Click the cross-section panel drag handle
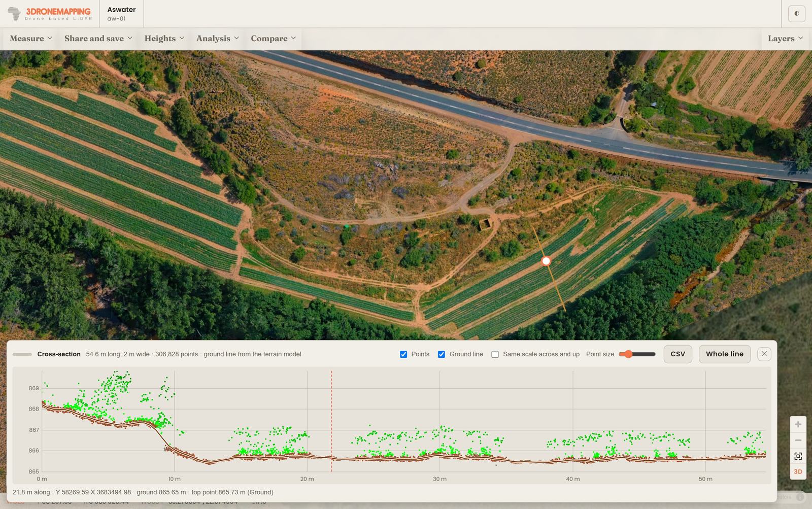The height and width of the screenshot is (509, 812). click(22, 354)
